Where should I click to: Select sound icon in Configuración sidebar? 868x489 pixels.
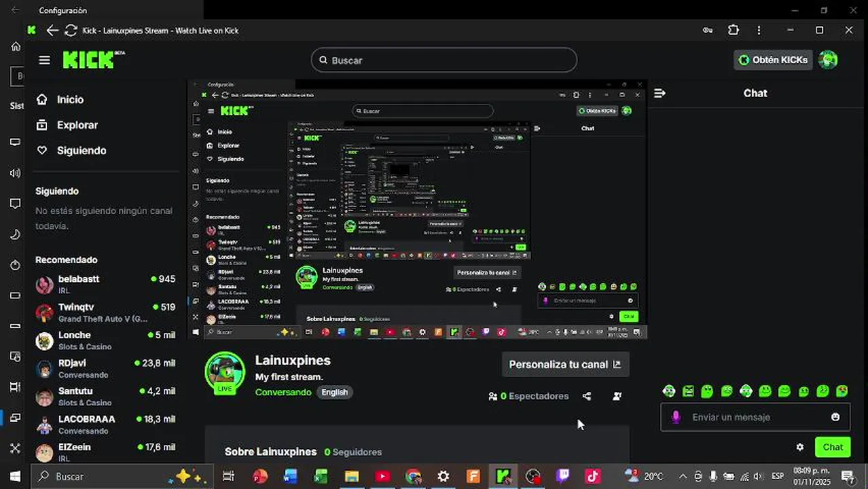click(x=15, y=173)
